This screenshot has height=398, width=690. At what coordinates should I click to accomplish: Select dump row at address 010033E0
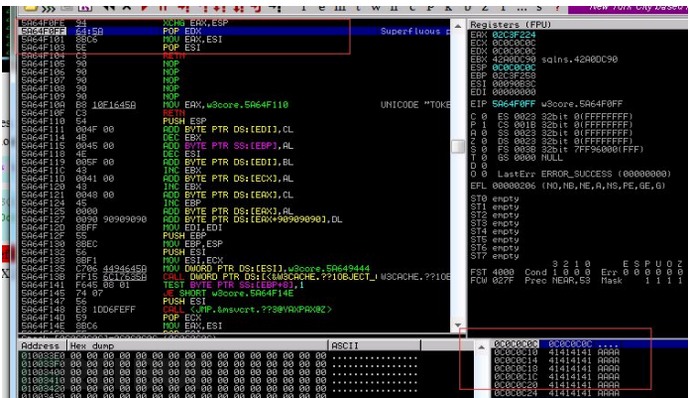point(219,356)
